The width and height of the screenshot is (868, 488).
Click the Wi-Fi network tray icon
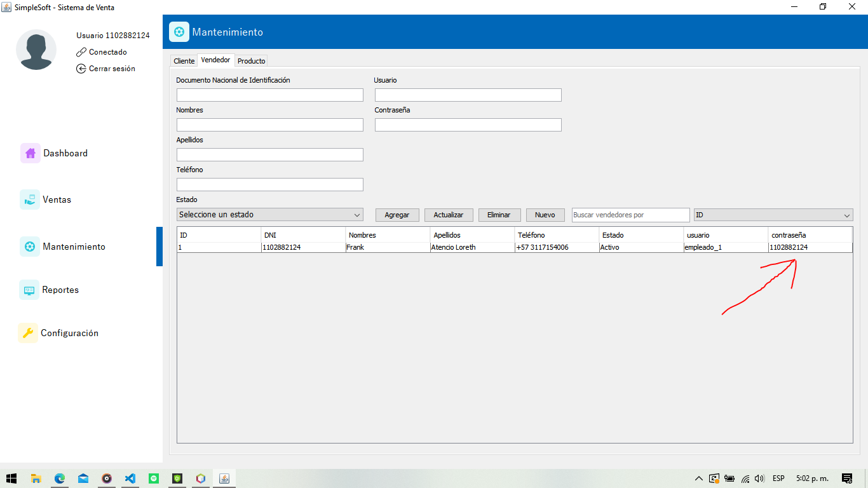point(745,478)
